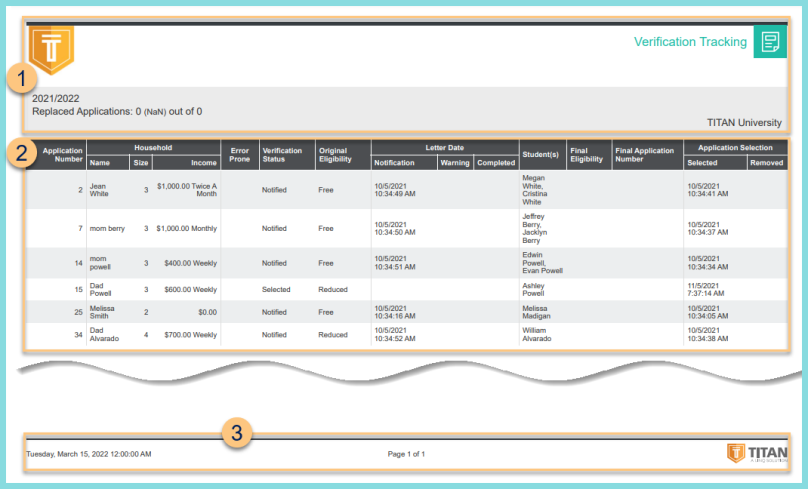Click the orange TITAN shield logo
The image size is (808, 489).
click(51, 49)
